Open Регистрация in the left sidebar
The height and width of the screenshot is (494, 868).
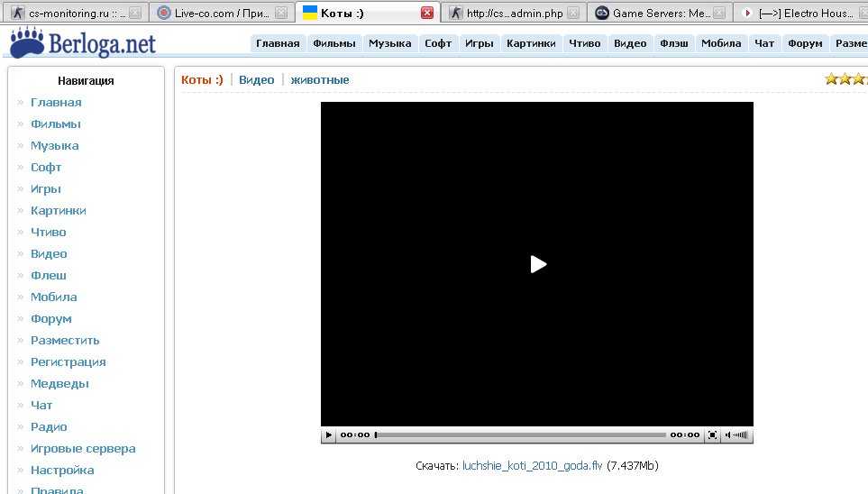point(69,362)
